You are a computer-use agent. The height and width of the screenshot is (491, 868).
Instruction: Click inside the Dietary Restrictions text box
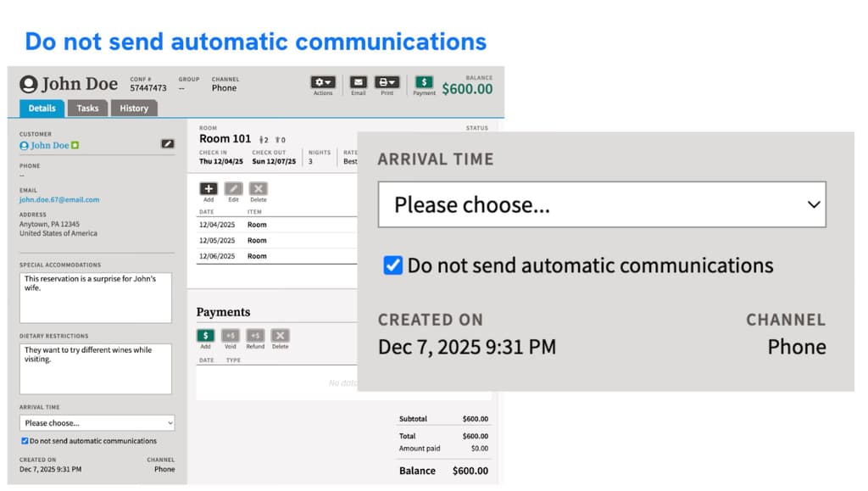[96, 369]
